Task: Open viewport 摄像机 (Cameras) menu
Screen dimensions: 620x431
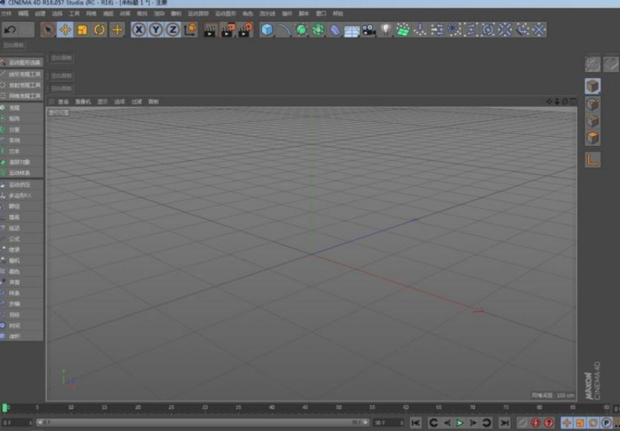Action: pos(83,102)
